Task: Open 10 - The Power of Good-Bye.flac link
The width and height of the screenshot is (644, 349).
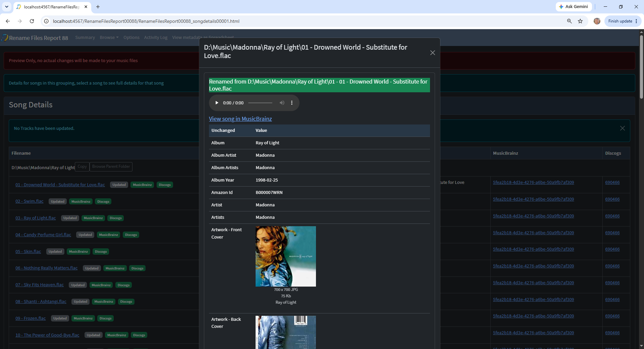Action: (47, 335)
